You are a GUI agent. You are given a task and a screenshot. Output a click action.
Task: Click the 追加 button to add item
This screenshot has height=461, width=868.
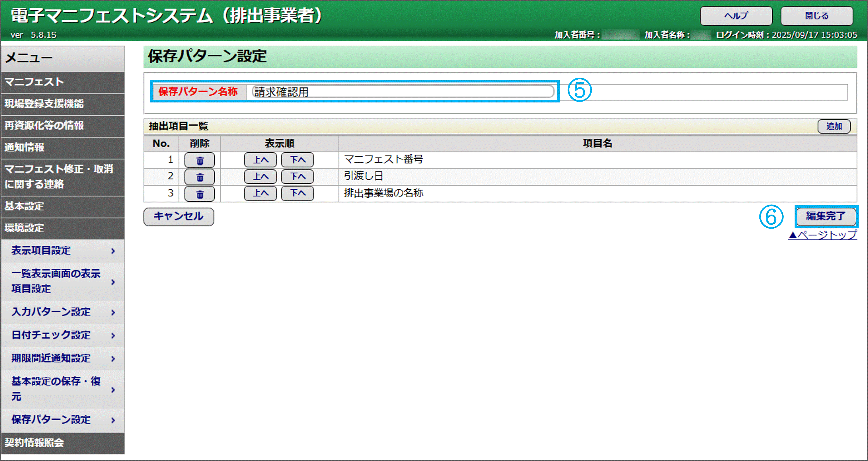tap(834, 126)
